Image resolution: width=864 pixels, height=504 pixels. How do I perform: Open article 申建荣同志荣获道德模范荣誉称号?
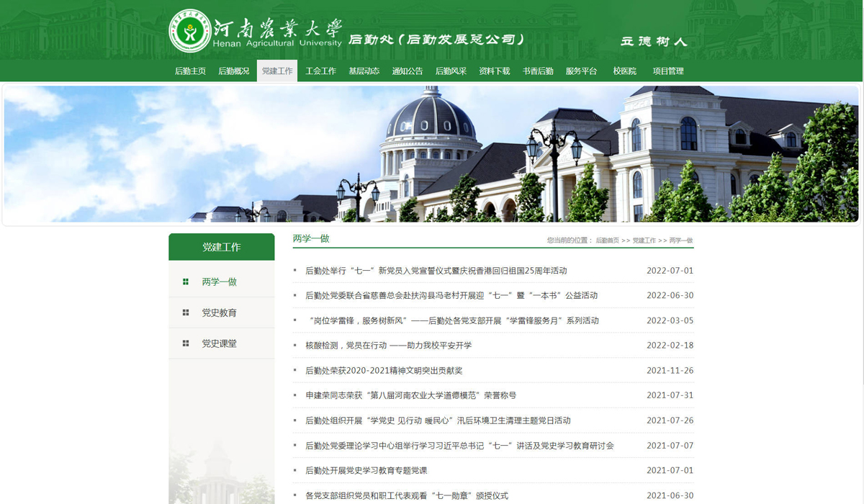point(410,395)
